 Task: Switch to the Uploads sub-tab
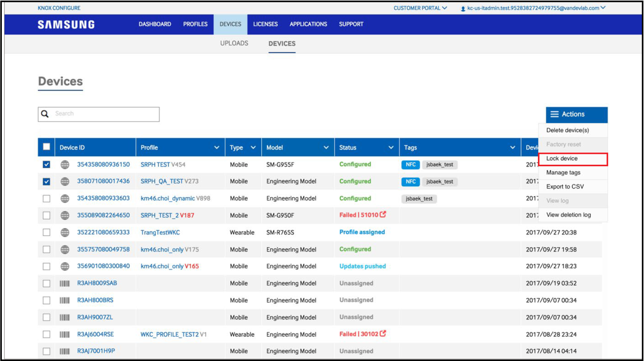point(234,43)
